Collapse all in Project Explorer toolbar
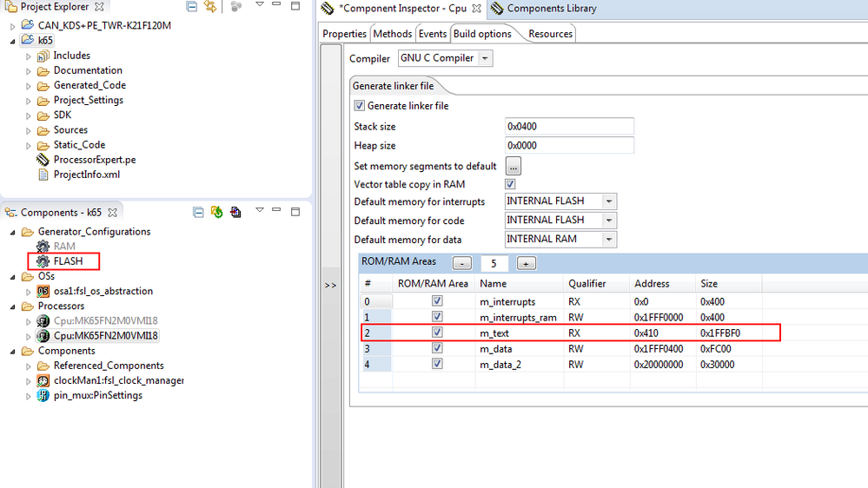Image resolution: width=868 pixels, height=488 pixels. tap(191, 7)
